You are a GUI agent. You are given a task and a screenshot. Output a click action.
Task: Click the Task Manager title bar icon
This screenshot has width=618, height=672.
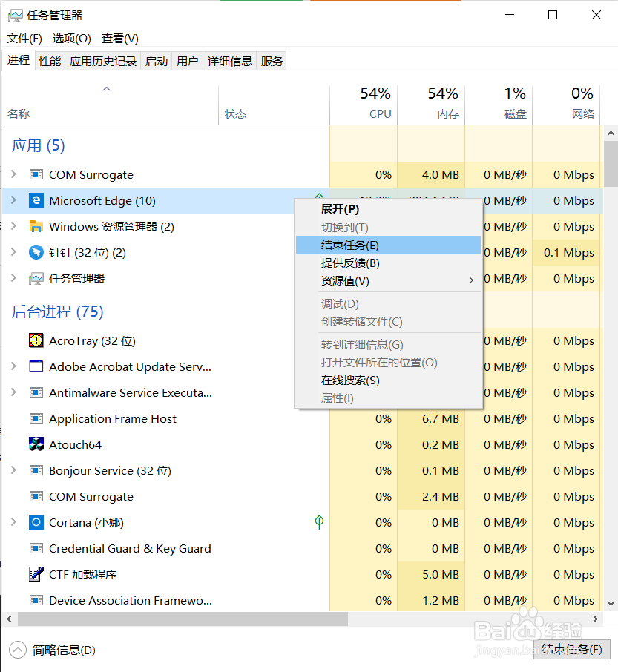click(x=15, y=16)
